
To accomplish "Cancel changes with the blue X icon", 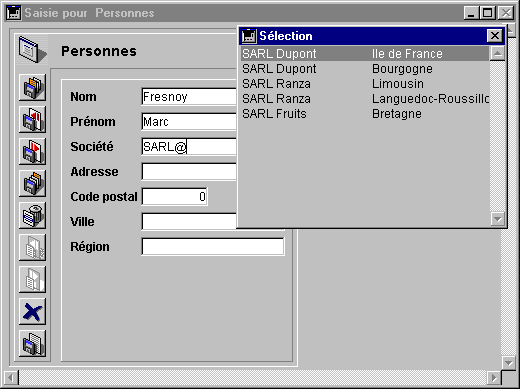I will tap(32, 311).
